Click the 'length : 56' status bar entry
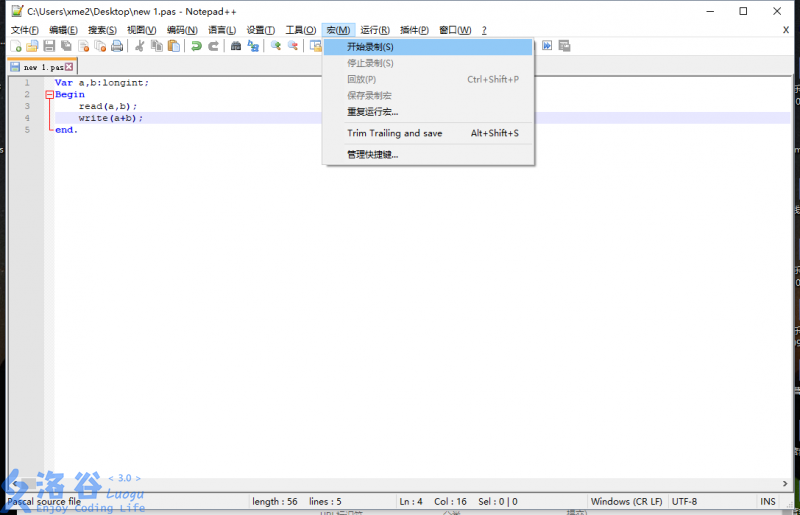 tap(274, 502)
